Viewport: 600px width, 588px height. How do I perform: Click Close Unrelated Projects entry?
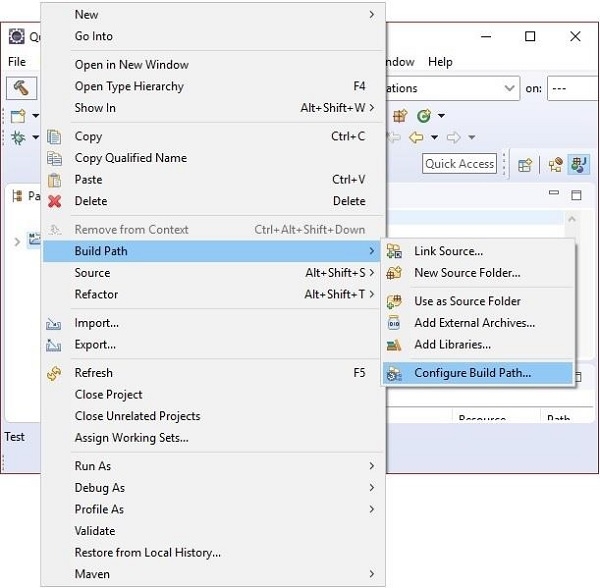[x=213, y=416]
